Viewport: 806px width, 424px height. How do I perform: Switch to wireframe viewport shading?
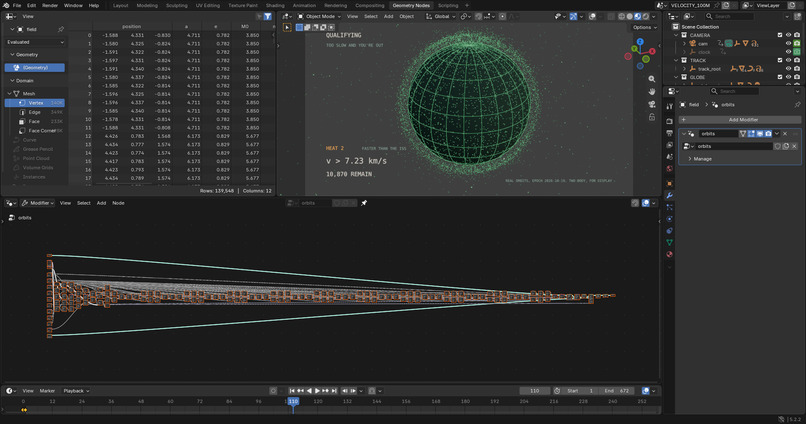[621, 16]
